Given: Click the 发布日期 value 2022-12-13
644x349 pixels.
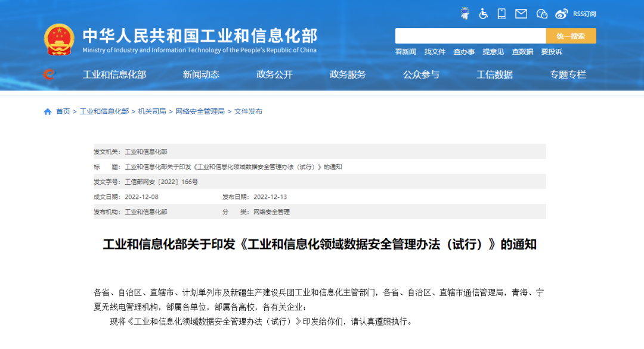Looking at the screenshot, I should 270,197.
